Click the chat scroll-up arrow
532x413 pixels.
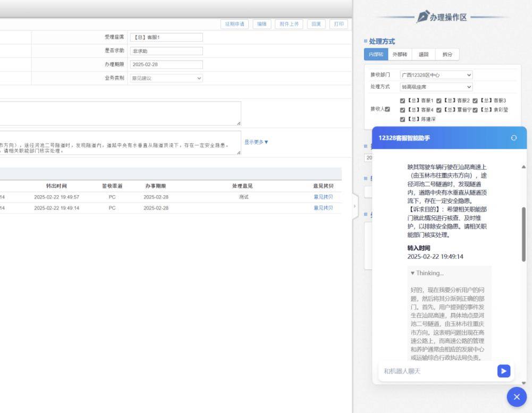pyautogui.click(x=524, y=167)
